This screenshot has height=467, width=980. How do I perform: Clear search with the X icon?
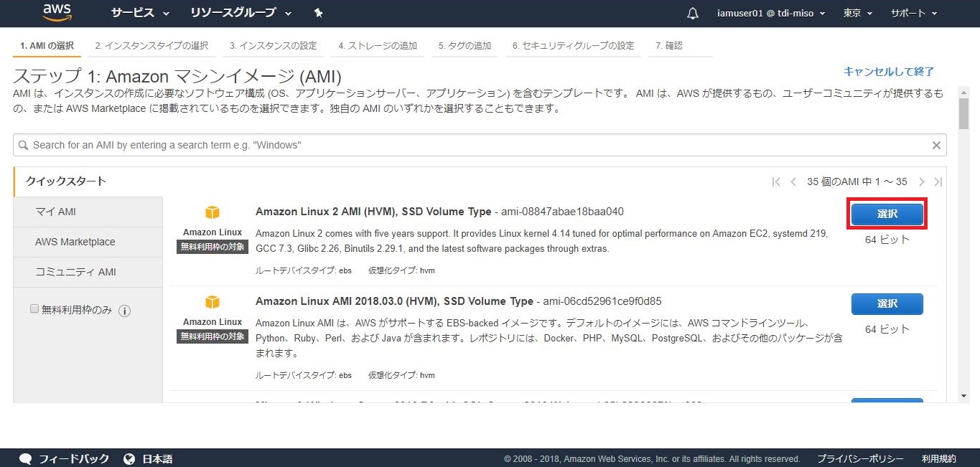tap(936, 146)
